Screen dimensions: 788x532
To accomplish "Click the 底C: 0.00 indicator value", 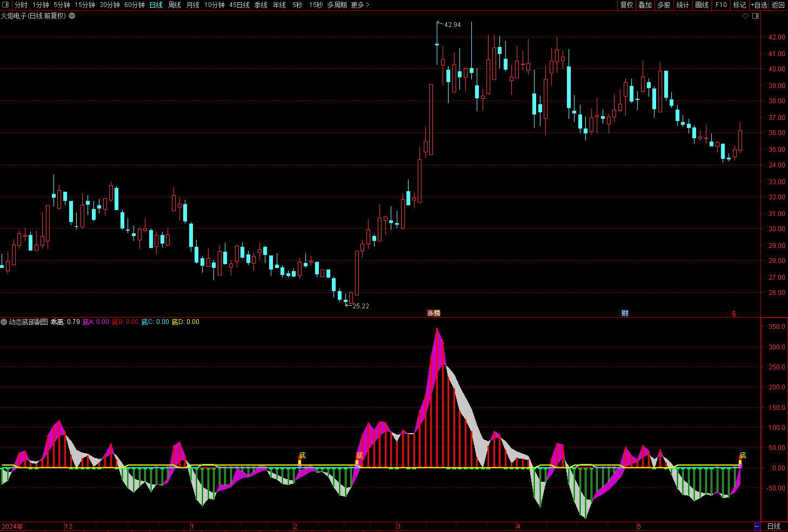I will tap(155, 322).
